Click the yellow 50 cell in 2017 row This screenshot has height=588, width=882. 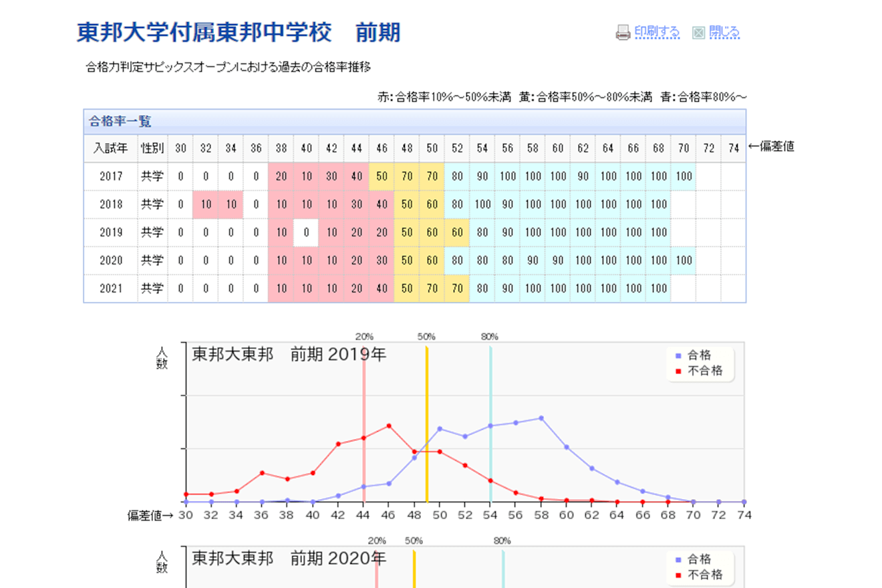pyautogui.click(x=382, y=176)
